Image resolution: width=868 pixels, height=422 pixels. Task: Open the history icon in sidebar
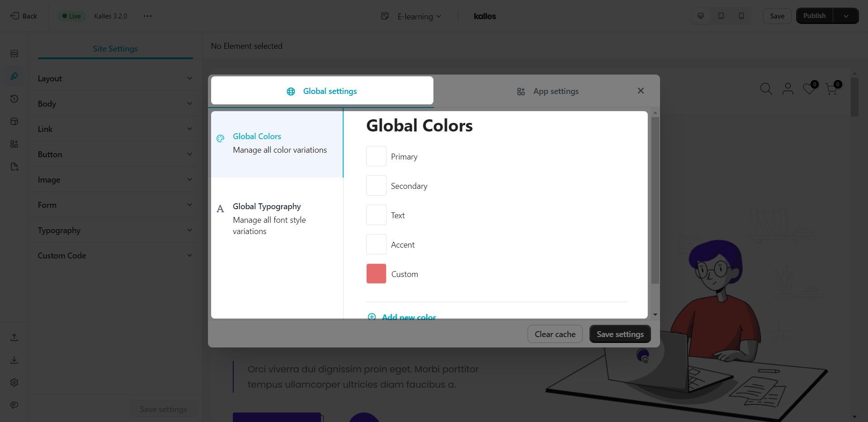[14, 98]
